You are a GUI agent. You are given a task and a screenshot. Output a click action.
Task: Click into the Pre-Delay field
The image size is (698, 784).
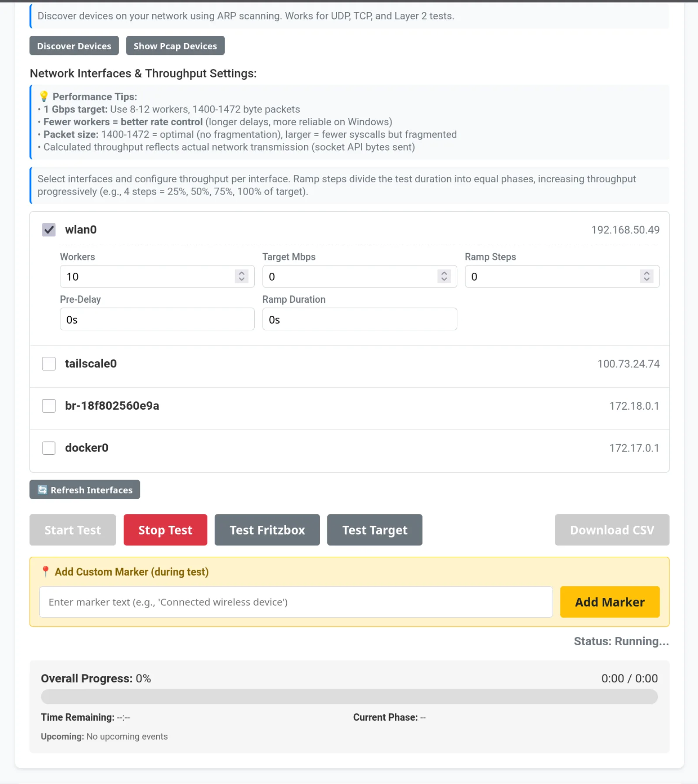coord(157,319)
